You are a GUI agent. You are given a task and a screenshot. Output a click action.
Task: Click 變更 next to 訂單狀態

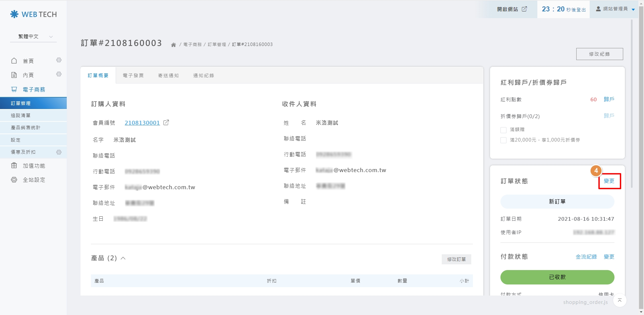pos(609,181)
